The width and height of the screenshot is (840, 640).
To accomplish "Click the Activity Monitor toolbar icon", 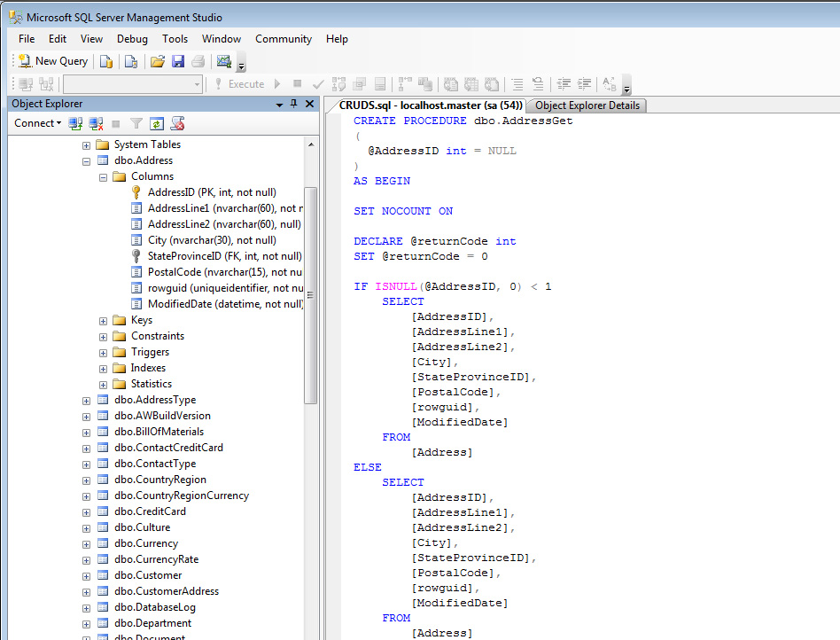I will point(223,61).
